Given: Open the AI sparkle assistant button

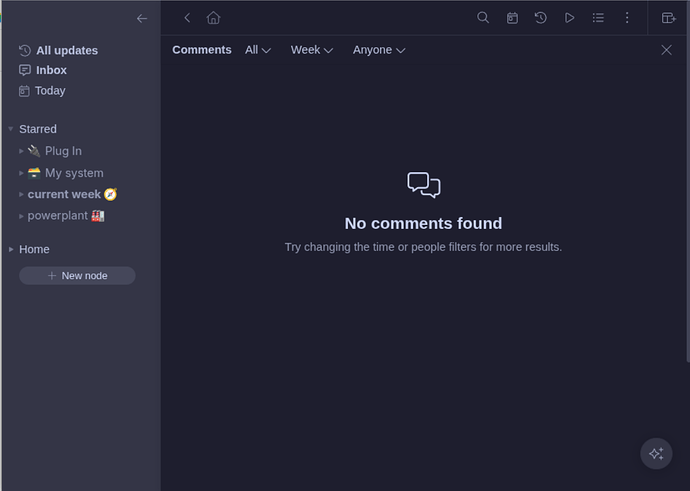Looking at the screenshot, I should 656,454.
